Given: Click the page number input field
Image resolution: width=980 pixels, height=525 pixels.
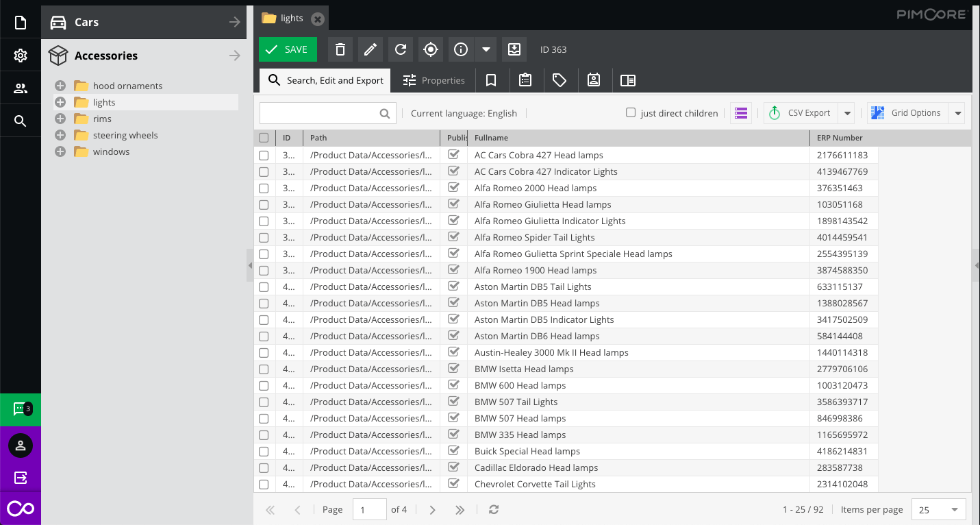Looking at the screenshot, I should coord(369,510).
